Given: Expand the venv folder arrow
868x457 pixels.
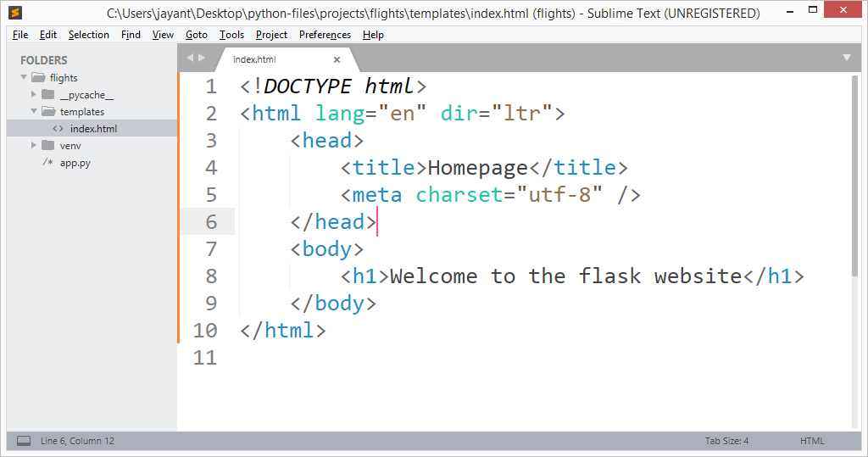Looking at the screenshot, I should [x=34, y=145].
